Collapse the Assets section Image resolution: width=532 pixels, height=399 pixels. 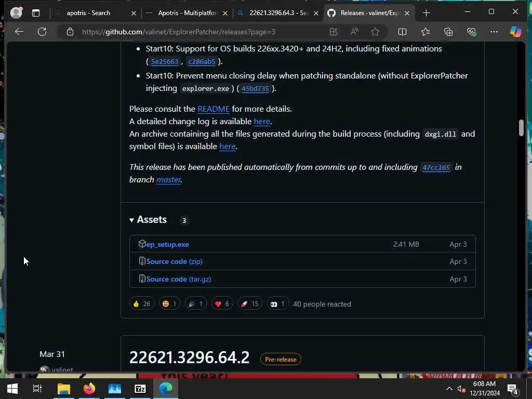click(x=148, y=220)
